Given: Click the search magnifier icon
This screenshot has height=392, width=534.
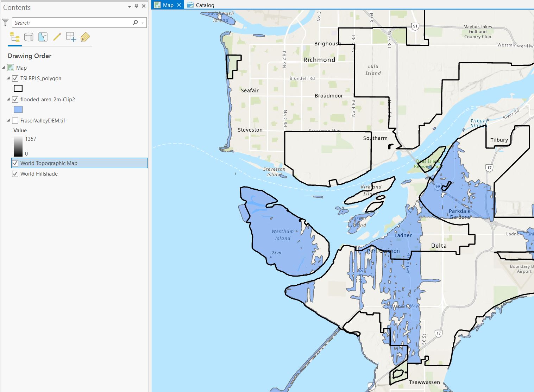Looking at the screenshot, I should 135,23.
